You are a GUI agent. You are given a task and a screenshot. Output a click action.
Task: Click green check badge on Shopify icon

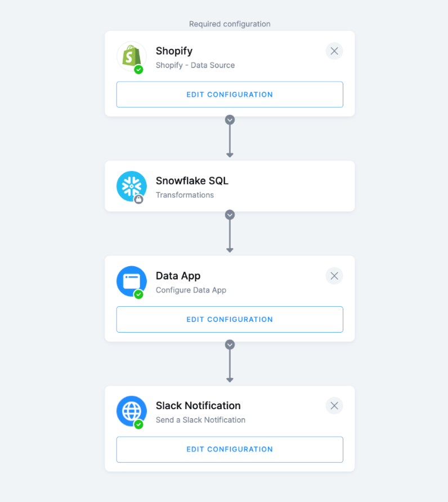tap(138, 69)
